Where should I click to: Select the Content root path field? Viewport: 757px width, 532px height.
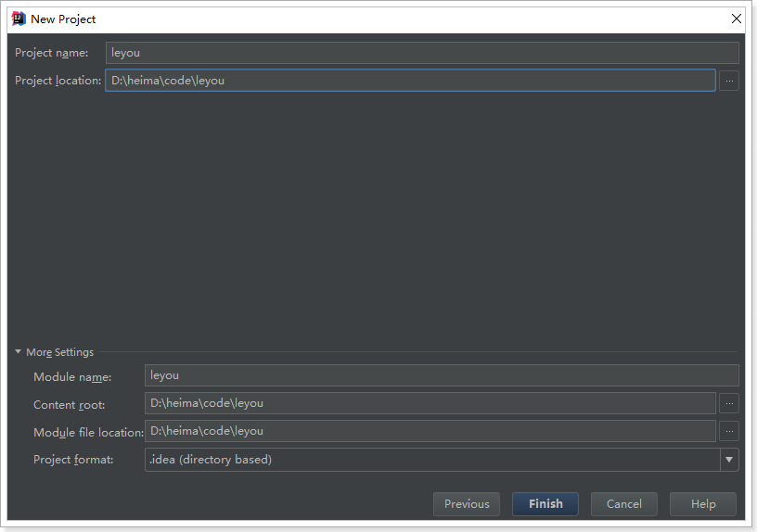(x=430, y=403)
